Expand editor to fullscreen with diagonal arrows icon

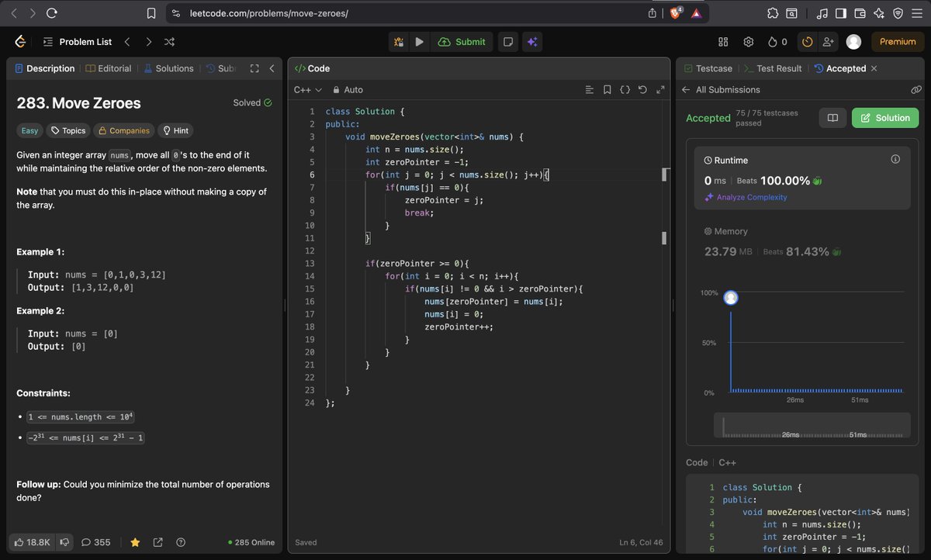coord(660,89)
